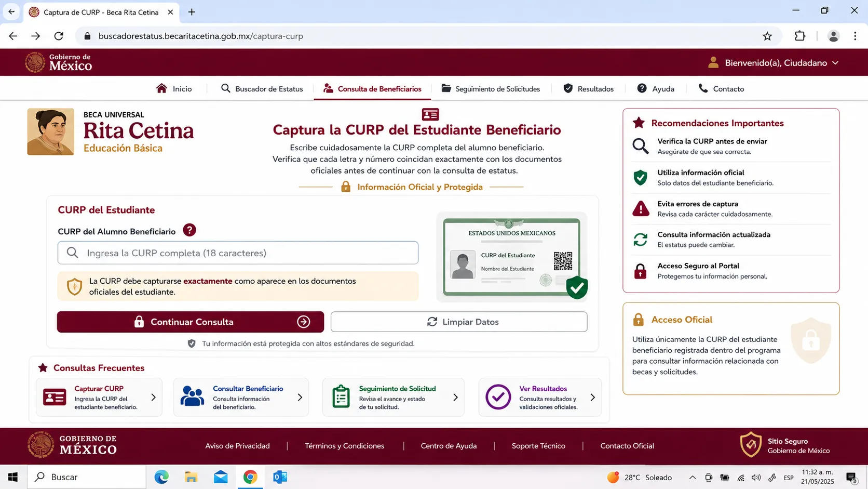Open Seguimiento de Solicitudes in the navigation
Image resolution: width=868 pixels, height=489 pixels.
491,89
